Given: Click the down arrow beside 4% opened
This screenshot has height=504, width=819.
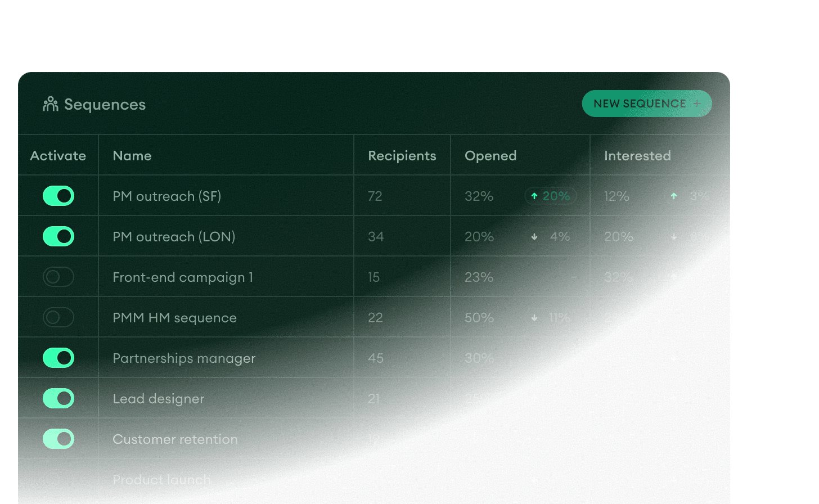Looking at the screenshot, I should [x=534, y=237].
